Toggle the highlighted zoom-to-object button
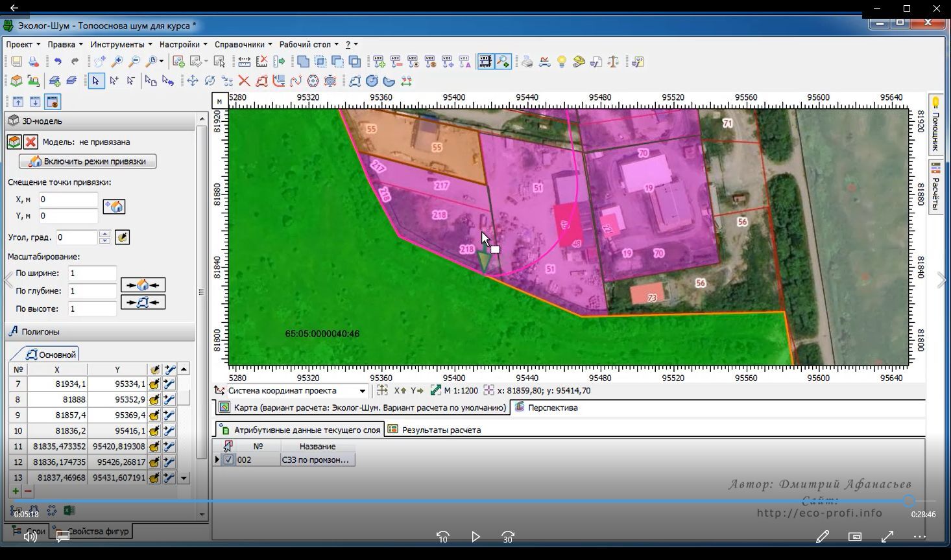The height and width of the screenshot is (560, 951). [x=503, y=62]
